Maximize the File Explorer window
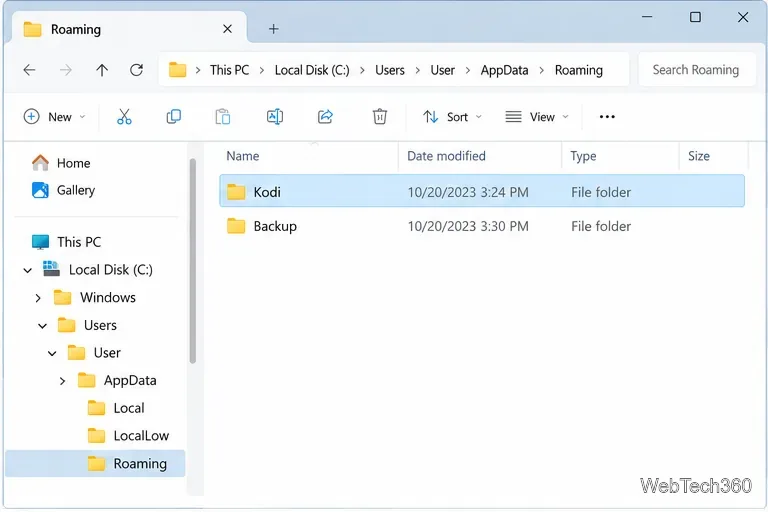Screen dimensions: 768x512 click(x=695, y=17)
